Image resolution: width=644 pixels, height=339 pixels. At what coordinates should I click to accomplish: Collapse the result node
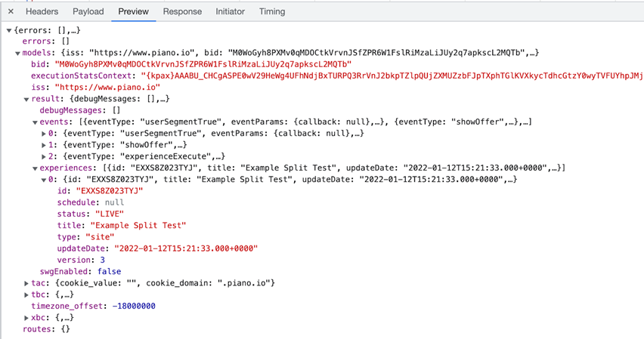coord(26,99)
